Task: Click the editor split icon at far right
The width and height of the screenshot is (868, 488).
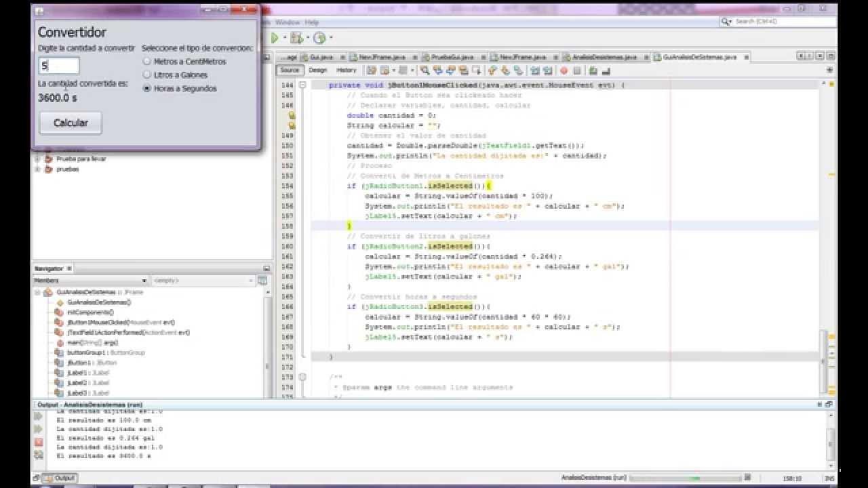Action: tap(829, 70)
